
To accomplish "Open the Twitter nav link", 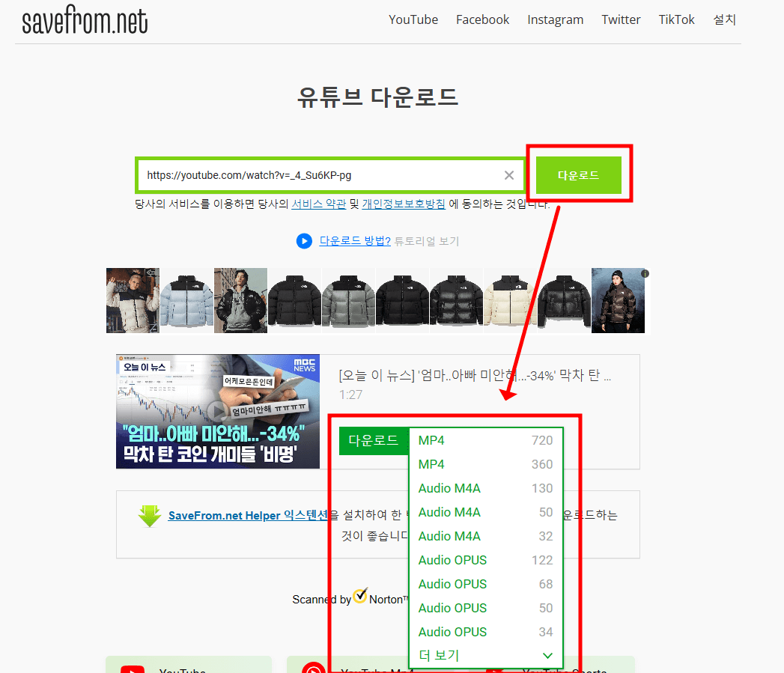I will (x=621, y=19).
